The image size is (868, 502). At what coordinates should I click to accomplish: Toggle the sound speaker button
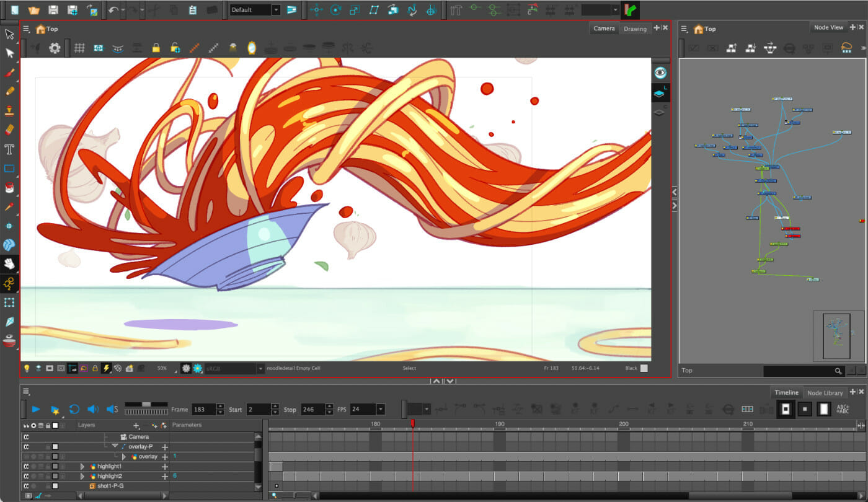point(93,409)
